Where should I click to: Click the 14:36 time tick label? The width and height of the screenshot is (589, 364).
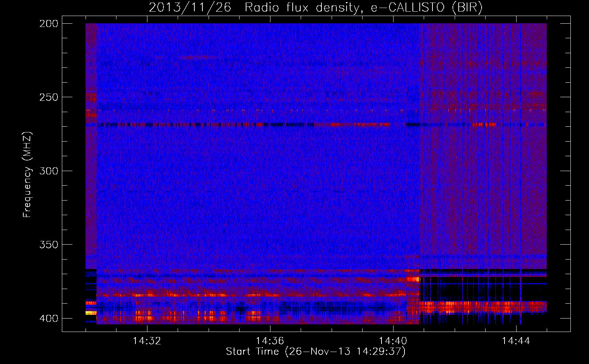tap(270, 341)
